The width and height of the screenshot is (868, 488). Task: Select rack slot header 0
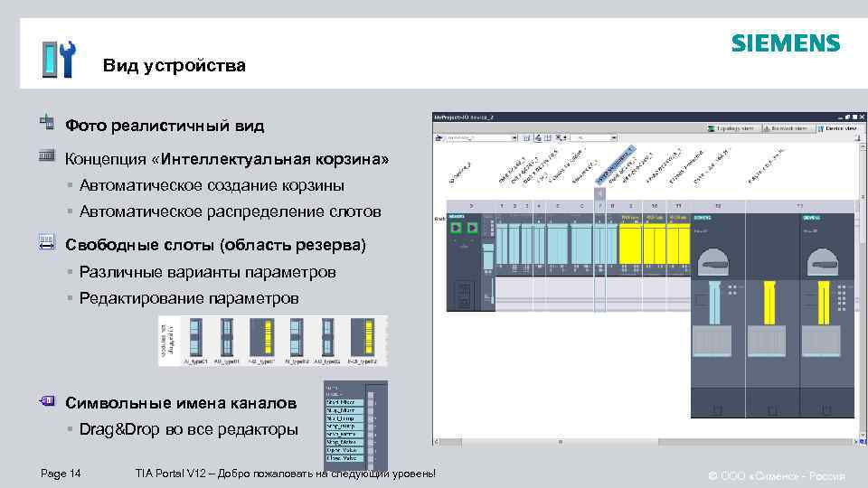pos(471,206)
